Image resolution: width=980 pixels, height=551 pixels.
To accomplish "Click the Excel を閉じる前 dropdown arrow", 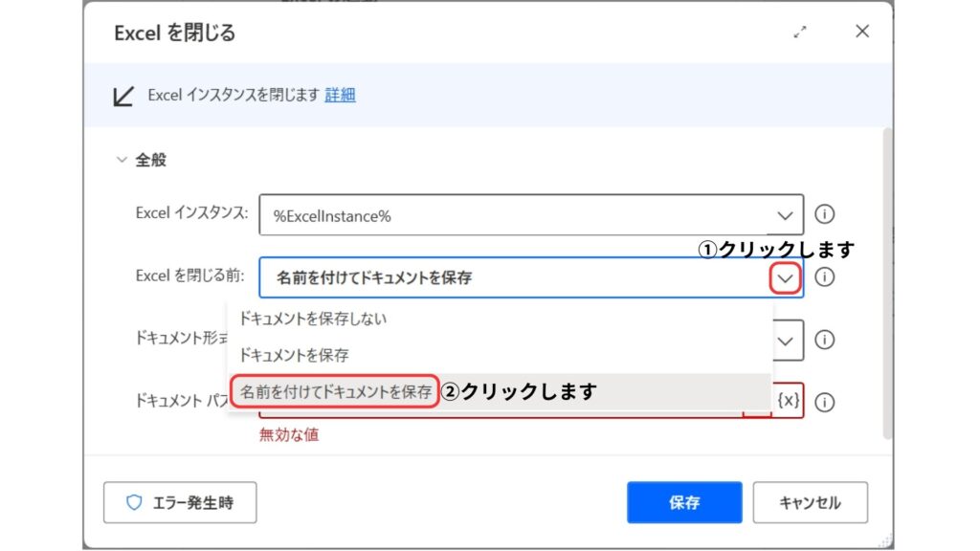I will (x=785, y=278).
